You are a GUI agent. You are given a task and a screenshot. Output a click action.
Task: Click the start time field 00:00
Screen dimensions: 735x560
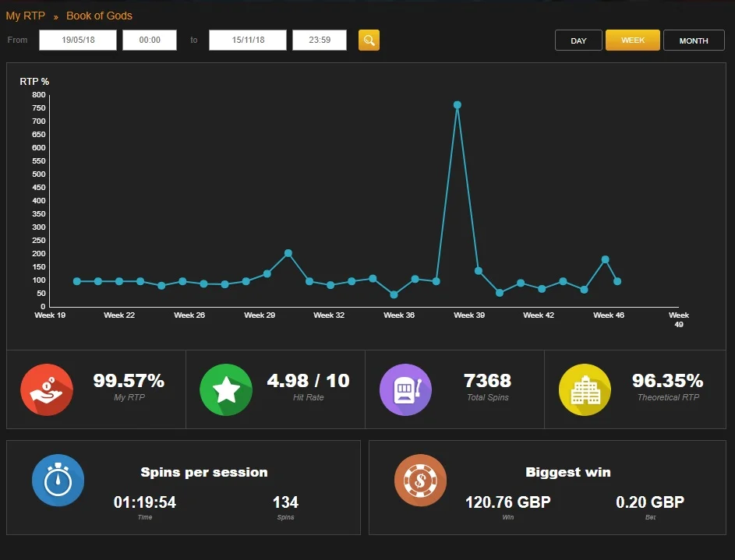pos(150,41)
